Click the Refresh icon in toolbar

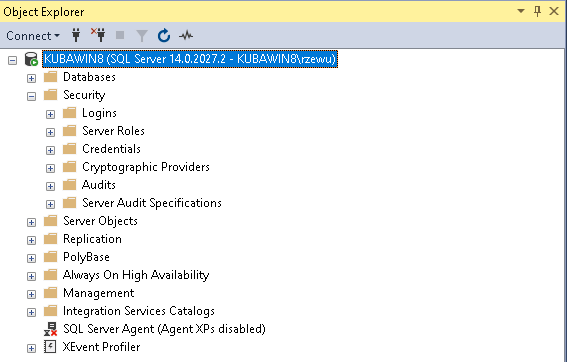pos(164,35)
